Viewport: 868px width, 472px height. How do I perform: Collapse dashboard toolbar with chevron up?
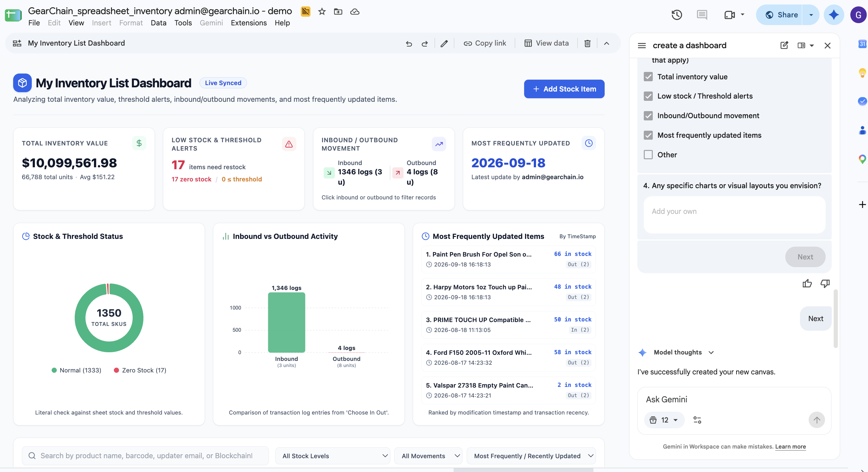tap(607, 44)
